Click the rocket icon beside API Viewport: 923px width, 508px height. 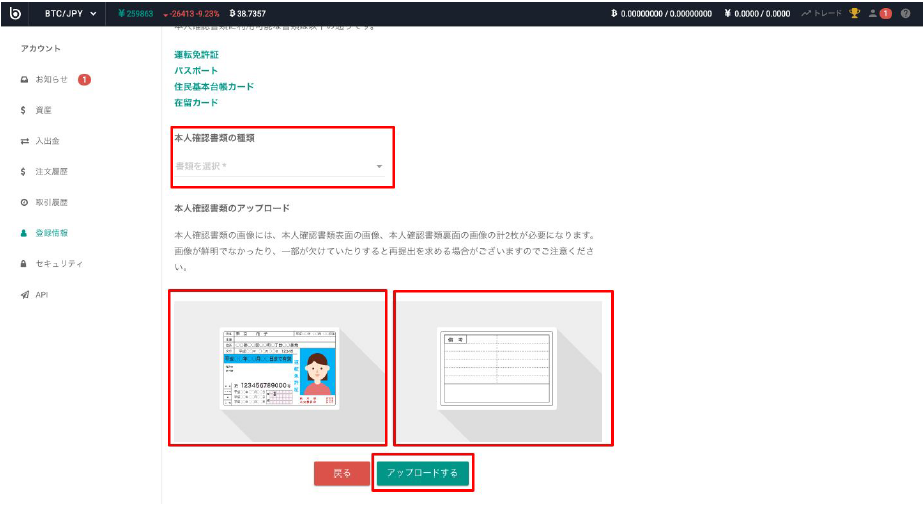point(24,294)
